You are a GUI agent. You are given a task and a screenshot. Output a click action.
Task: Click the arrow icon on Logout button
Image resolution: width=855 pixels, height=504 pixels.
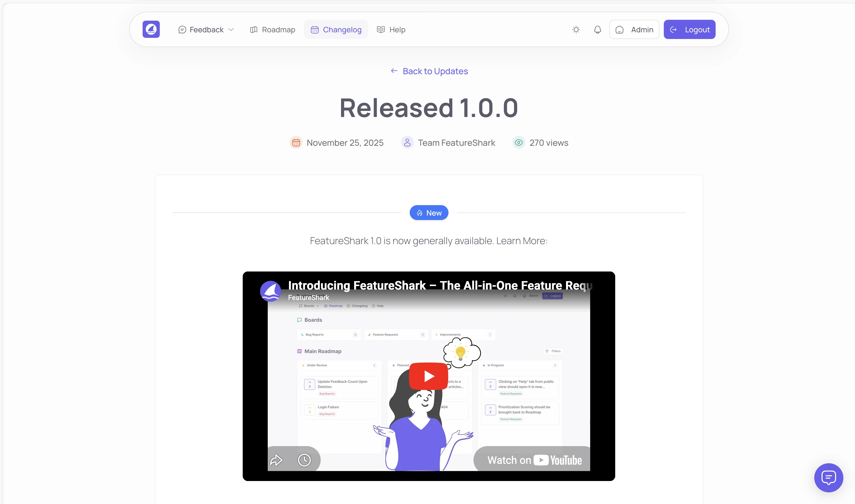point(673,30)
